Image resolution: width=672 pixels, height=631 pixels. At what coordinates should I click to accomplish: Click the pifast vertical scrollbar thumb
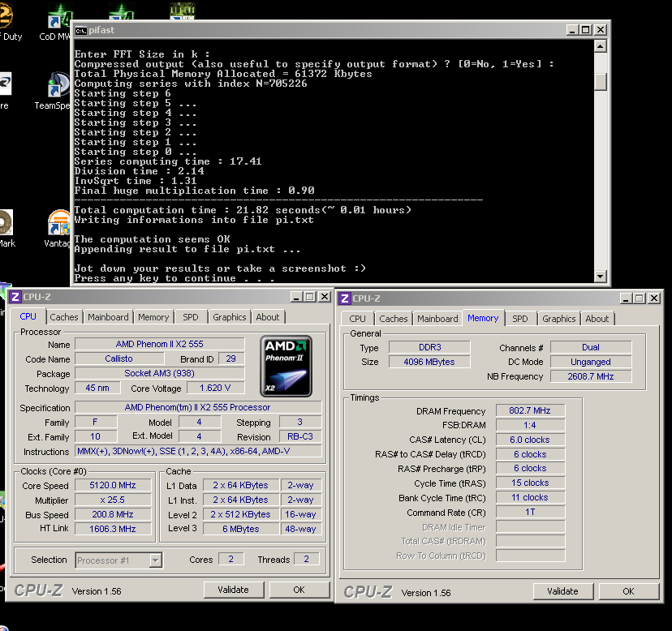click(601, 81)
